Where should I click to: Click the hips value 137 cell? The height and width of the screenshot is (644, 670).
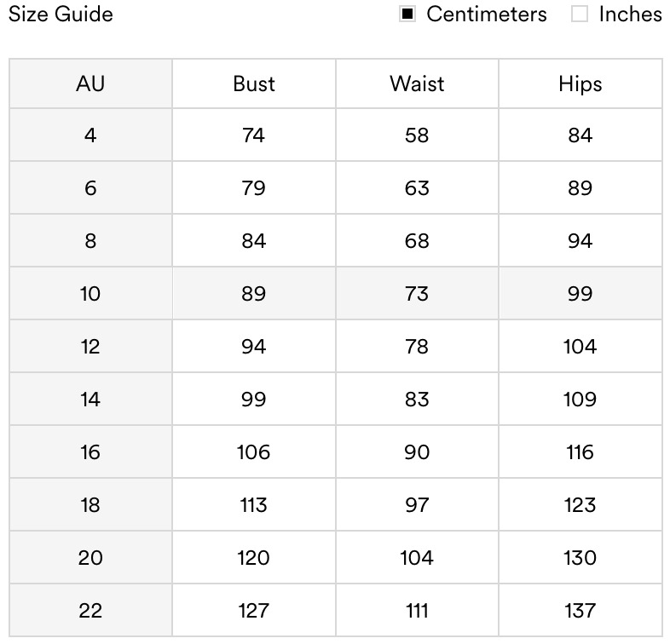[x=580, y=611]
